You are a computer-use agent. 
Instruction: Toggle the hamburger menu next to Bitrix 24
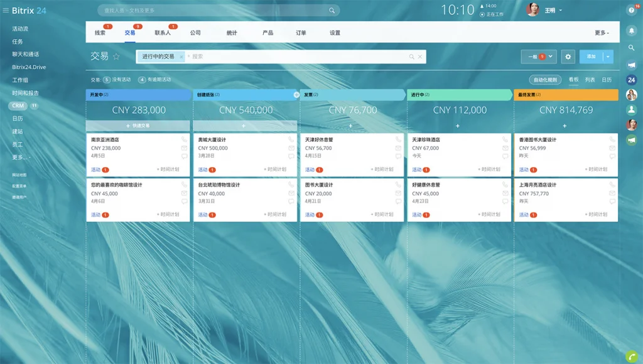pos(6,11)
